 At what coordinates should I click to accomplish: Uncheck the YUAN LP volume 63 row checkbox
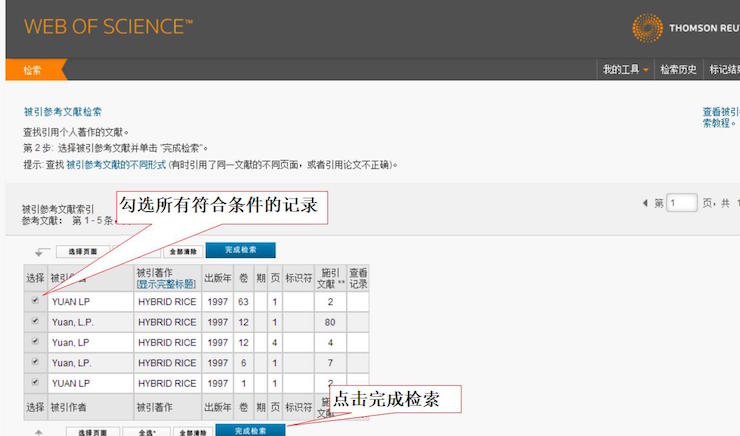click(35, 300)
